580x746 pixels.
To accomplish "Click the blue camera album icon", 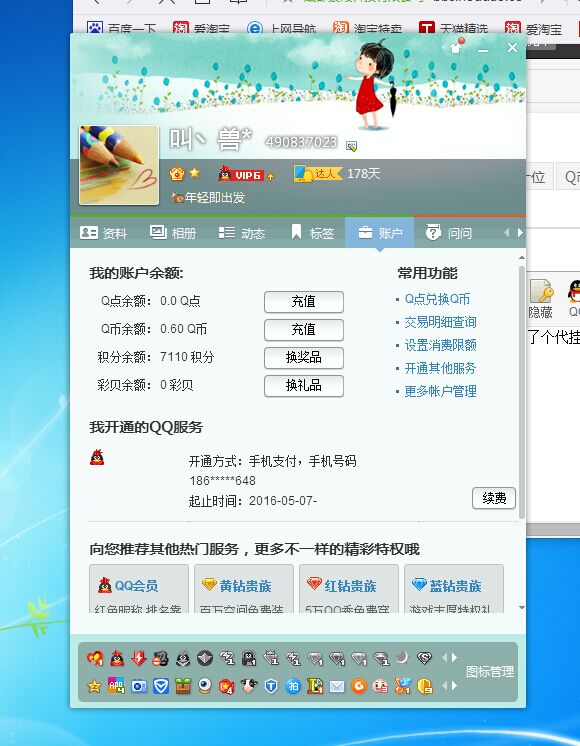I will tap(139, 686).
